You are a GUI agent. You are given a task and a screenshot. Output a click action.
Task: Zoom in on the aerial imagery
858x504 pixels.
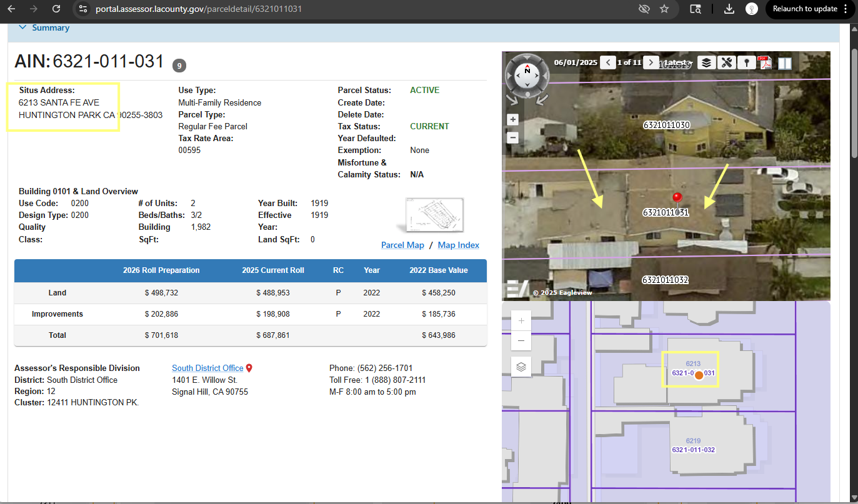point(513,120)
